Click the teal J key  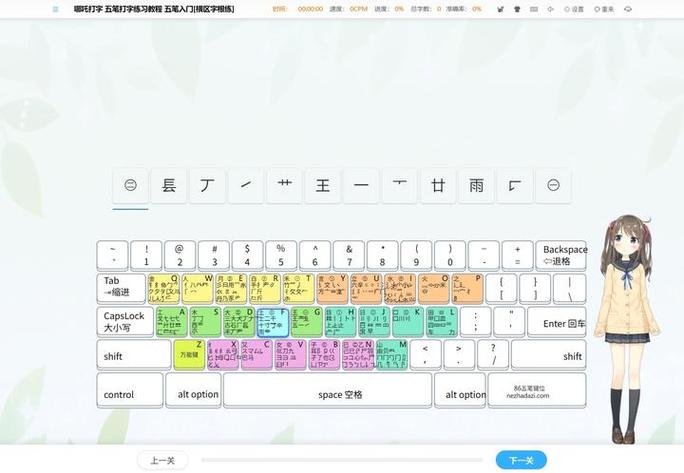[374, 322]
